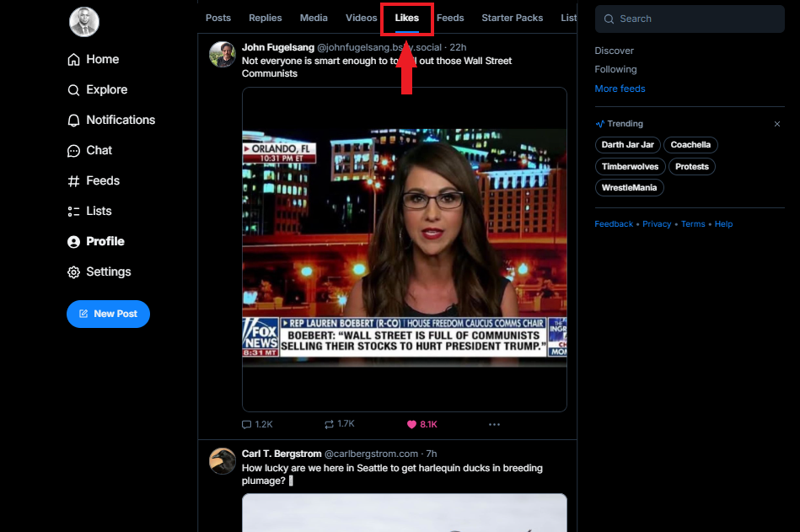Click the @carlbergstrom.com handle
Viewport: 800px width, 532px height.
tap(371, 454)
